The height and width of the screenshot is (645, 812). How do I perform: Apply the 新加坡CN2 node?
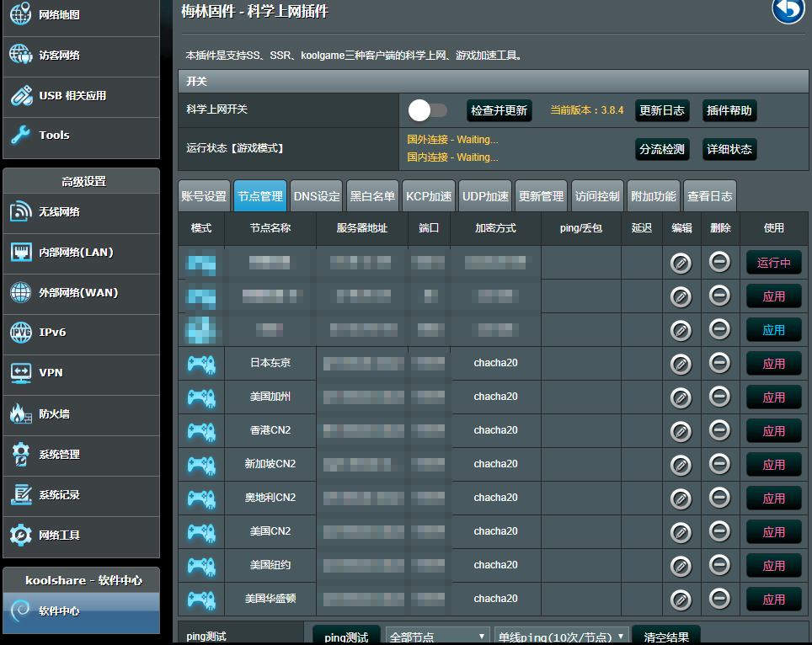(774, 465)
